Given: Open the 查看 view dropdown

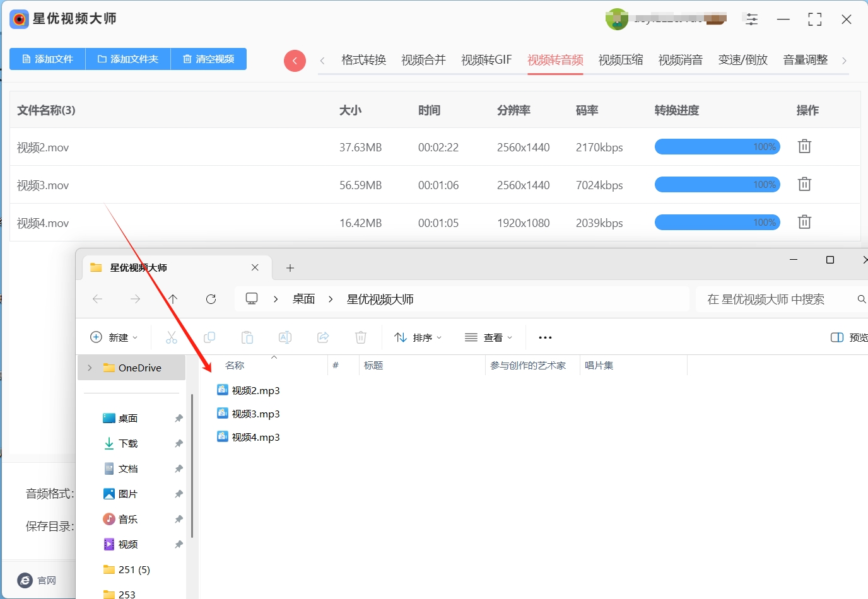Looking at the screenshot, I should click(x=489, y=337).
